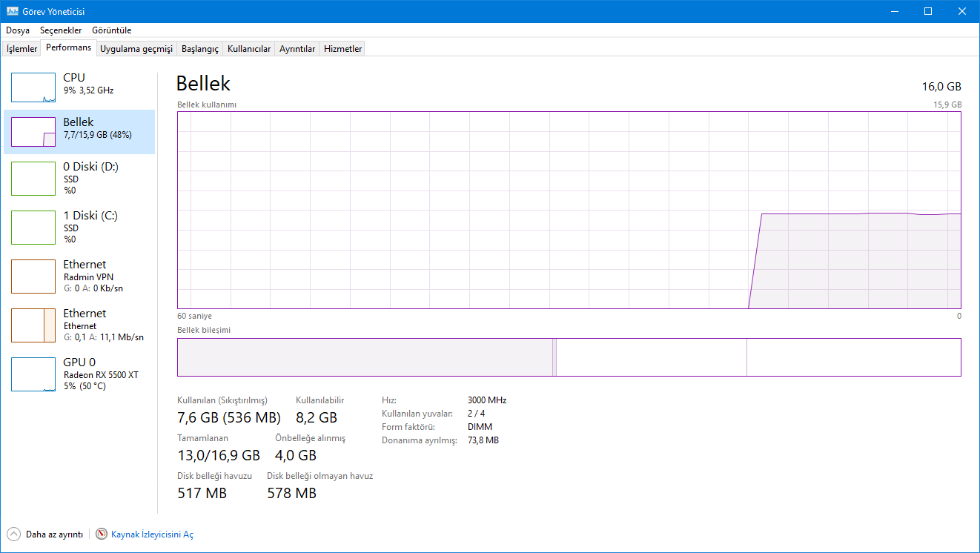980x553 pixels.
Task: Go to the Uygulama geçmişi tab
Action: 136,49
